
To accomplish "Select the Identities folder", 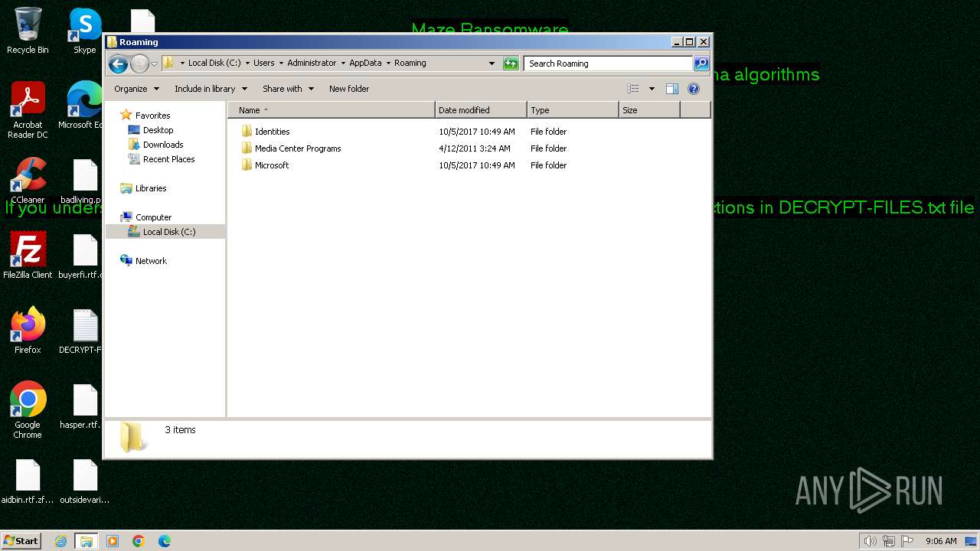I will tap(265, 132).
